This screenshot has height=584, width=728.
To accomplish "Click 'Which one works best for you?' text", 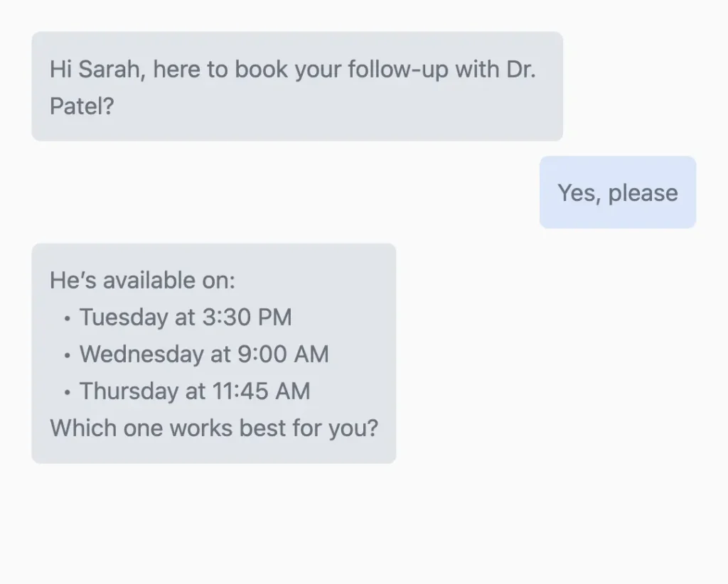I will coord(214,428).
